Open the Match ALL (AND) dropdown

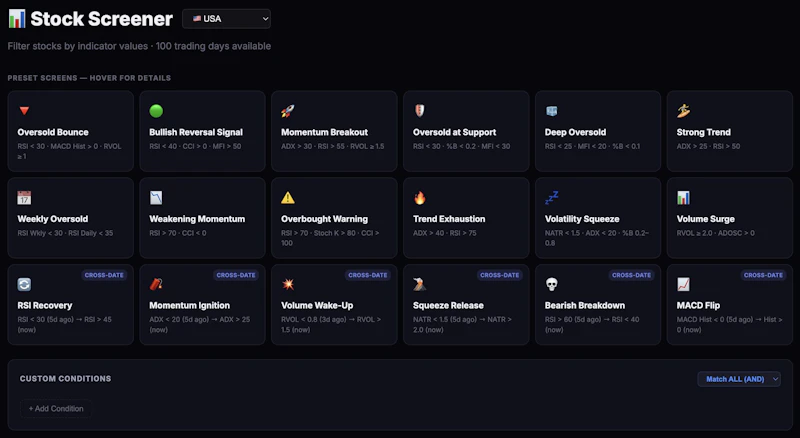739,379
